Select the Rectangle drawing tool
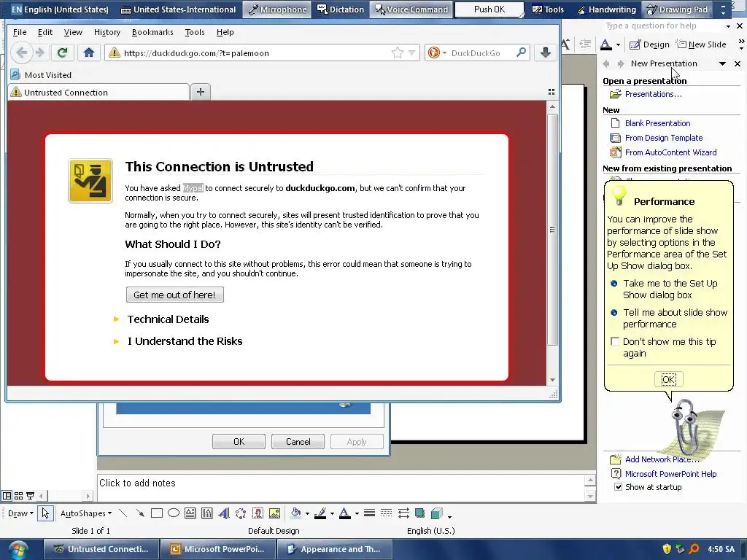The image size is (747, 560). (x=157, y=513)
